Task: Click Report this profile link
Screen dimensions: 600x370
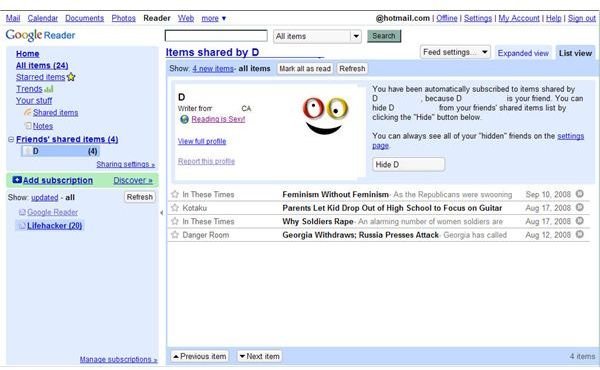Action: tap(206, 161)
